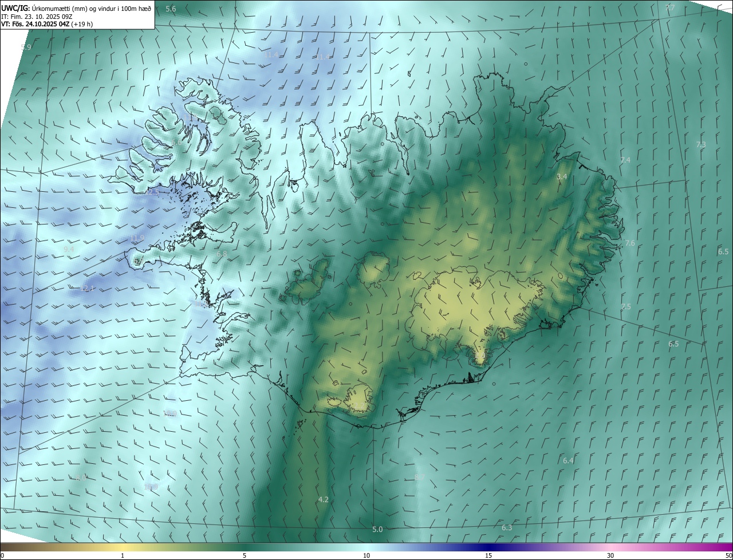This screenshot has width=733, height=560.
Task: Click the '12.1' value label
Action: pyautogui.click(x=87, y=288)
